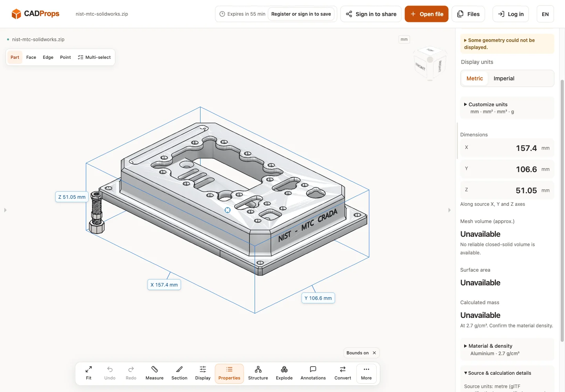565x392 pixels.
Task: Click the view orientation cube
Action: point(430,64)
